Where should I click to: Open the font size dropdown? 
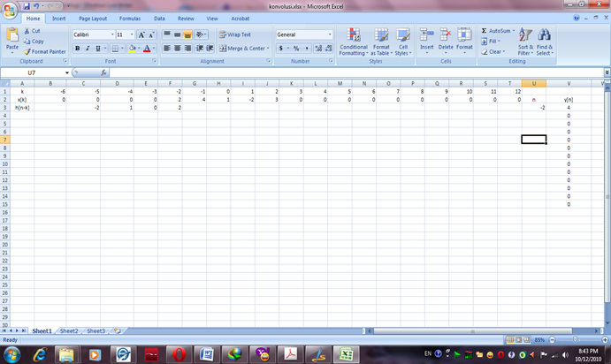[x=132, y=34]
